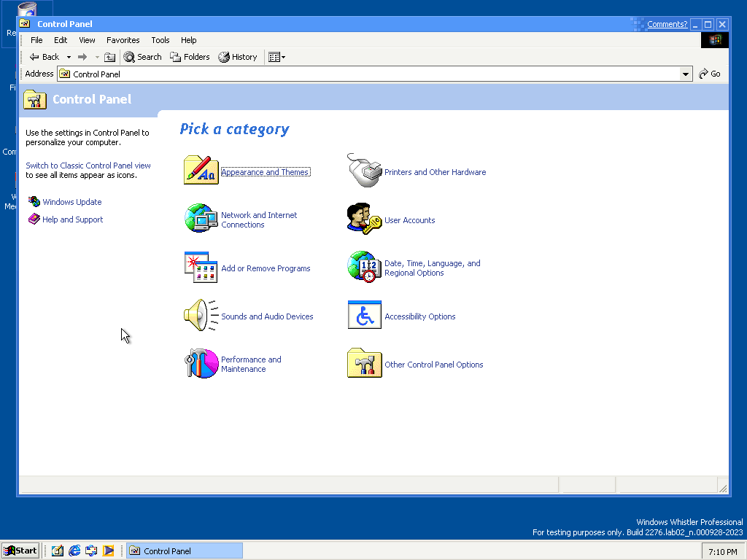Go back with the Back arrow button

[x=44, y=57]
